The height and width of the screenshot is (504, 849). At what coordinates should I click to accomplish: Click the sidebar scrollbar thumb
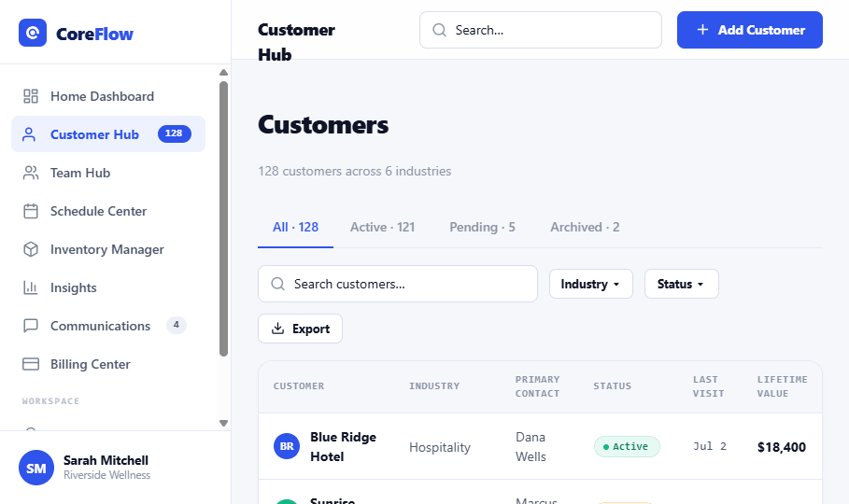(223, 218)
